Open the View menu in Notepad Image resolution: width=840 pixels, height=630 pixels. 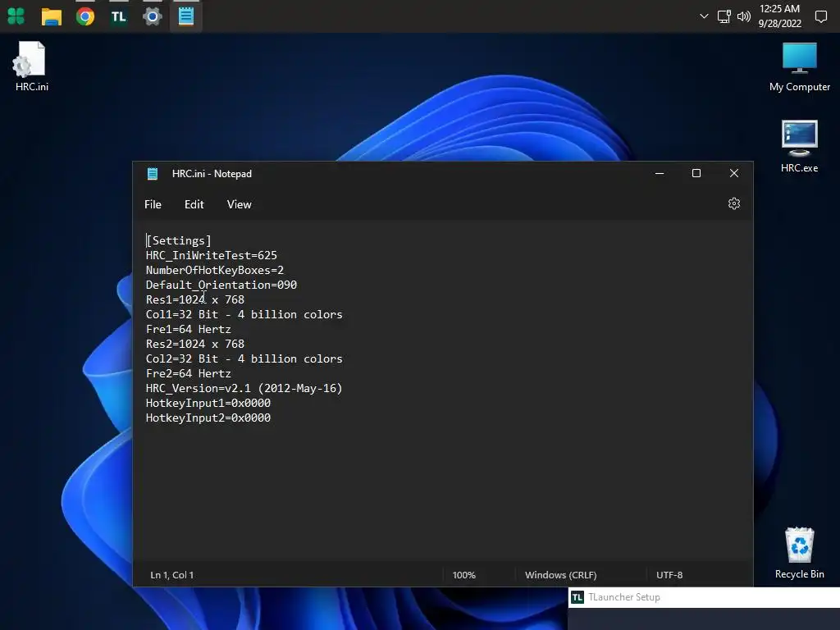coord(239,204)
